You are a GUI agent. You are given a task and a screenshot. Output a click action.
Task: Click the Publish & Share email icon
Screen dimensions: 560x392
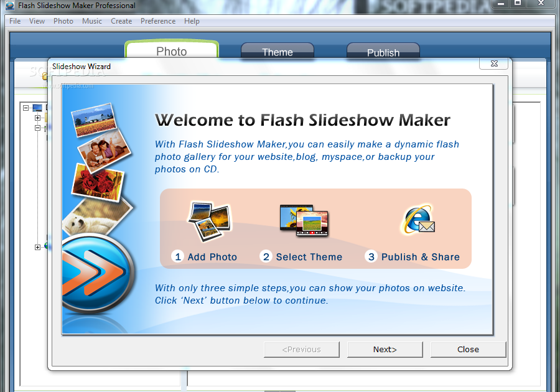418,221
